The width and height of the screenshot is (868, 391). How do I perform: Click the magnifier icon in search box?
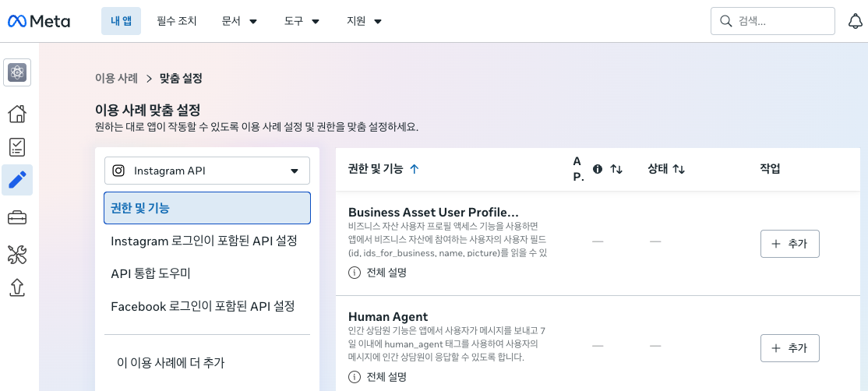[725, 21]
